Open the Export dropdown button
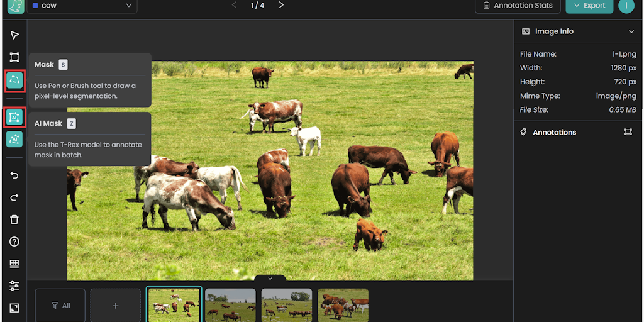 click(x=589, y=6)
